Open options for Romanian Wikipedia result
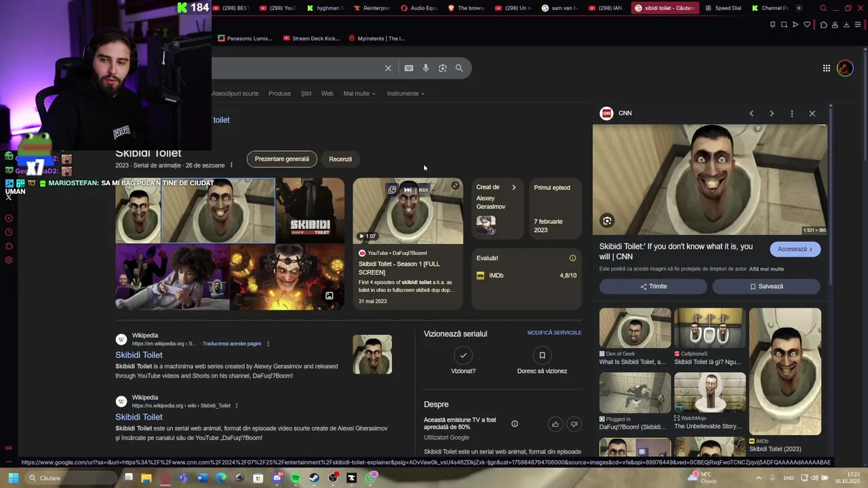The image size is (868, 488). coord(237,406)
